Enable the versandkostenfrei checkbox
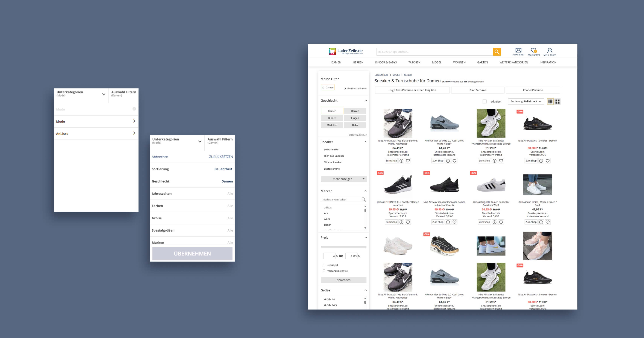 coord(324,271)
